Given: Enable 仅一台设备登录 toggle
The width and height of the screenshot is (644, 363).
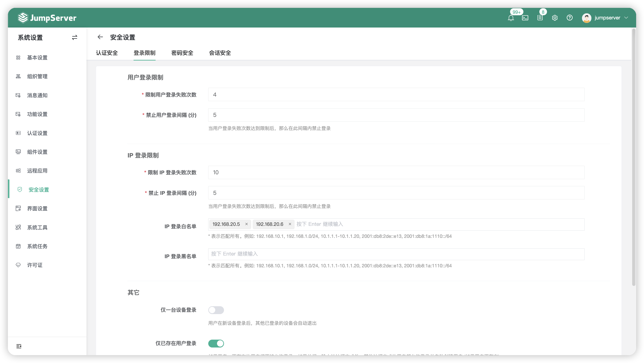Looking at the screenshot, I should (216, 310).
